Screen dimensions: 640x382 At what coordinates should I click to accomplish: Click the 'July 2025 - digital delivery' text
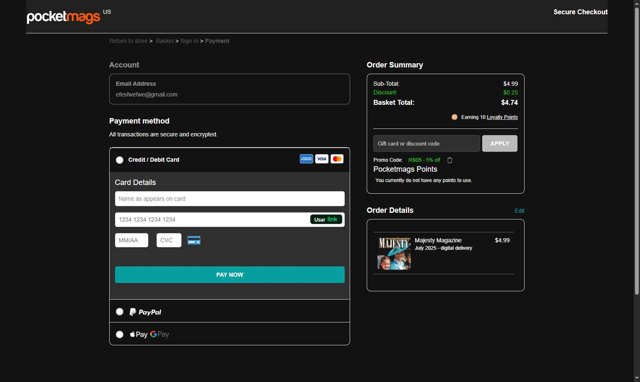click(x=443, y=248)
